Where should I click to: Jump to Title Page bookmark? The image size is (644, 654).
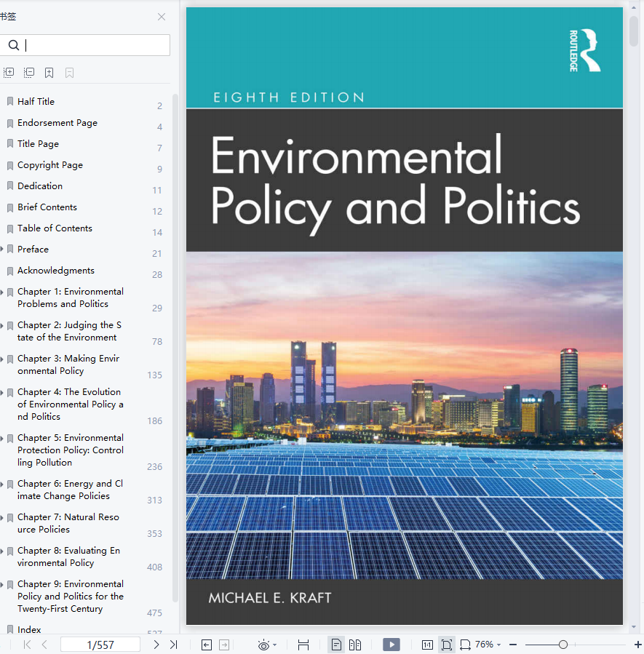coord(38,143)
